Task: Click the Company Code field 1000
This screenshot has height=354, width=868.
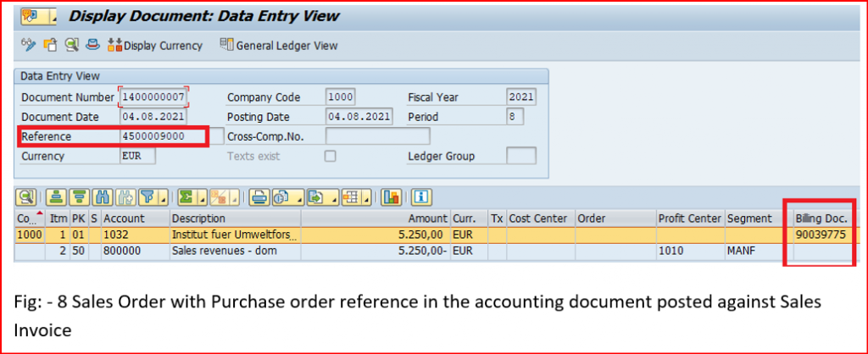Action: [x=341, y=97]
